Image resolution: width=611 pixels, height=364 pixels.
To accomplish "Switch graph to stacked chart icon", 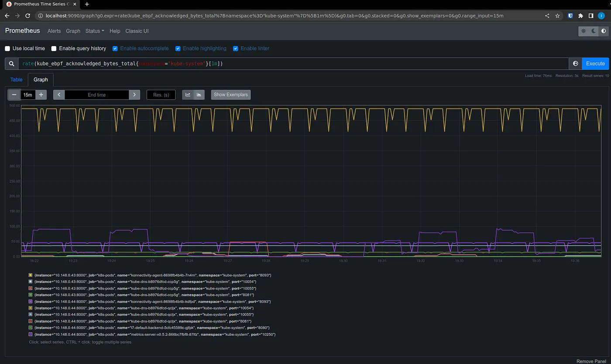I will [199, 95].
